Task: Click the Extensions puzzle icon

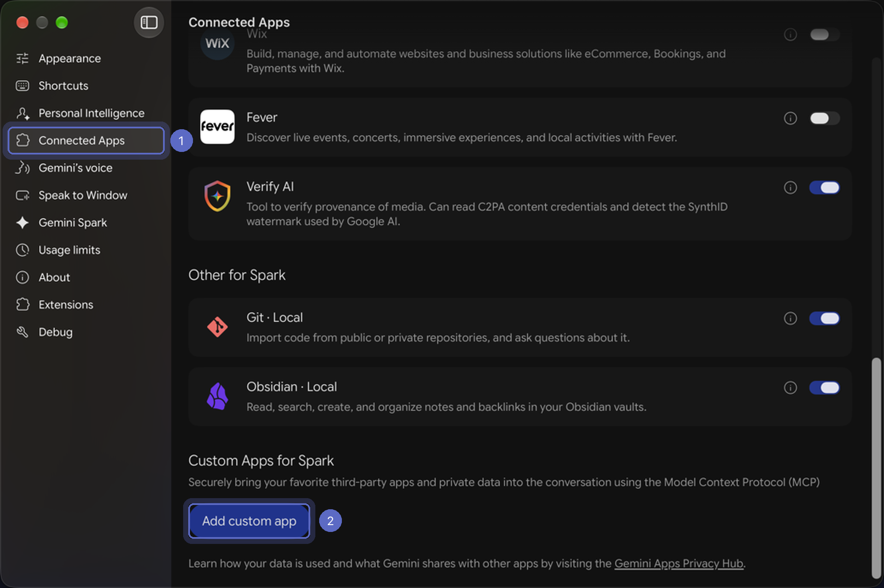Action: coord(22,305)
